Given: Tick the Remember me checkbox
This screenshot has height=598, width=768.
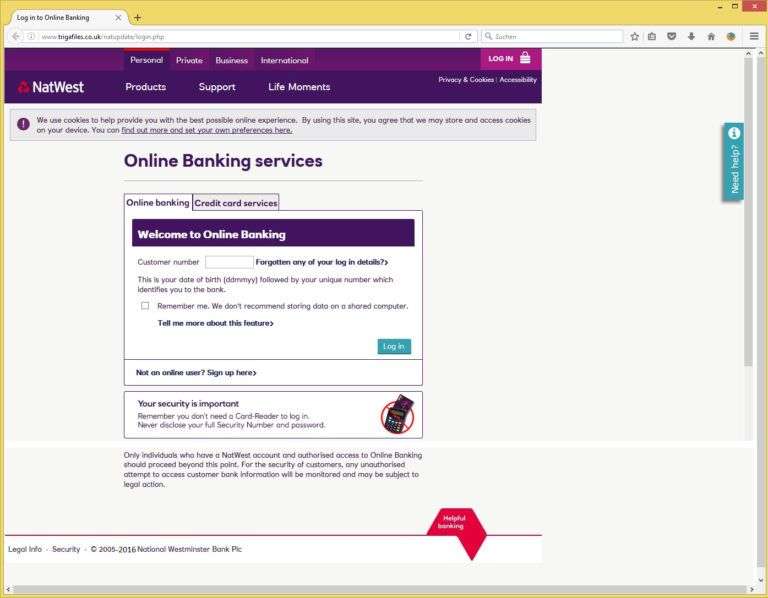Looking at the screenshot, I should 145,306.
